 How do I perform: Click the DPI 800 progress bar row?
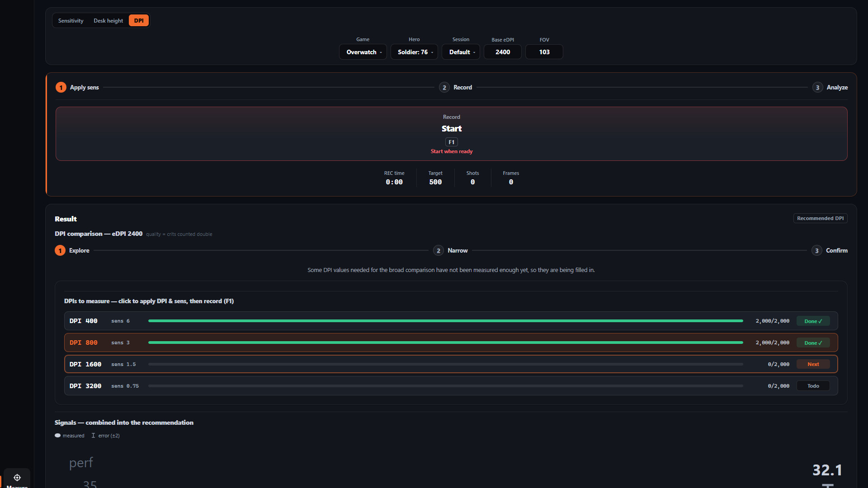point(451,343)
